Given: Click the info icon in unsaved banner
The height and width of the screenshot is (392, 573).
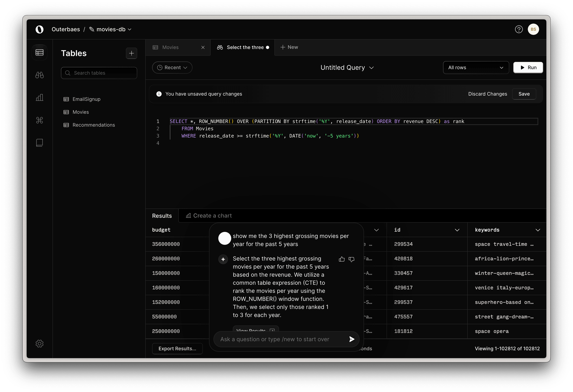Looking at the screenshot, I should [159, 94].
